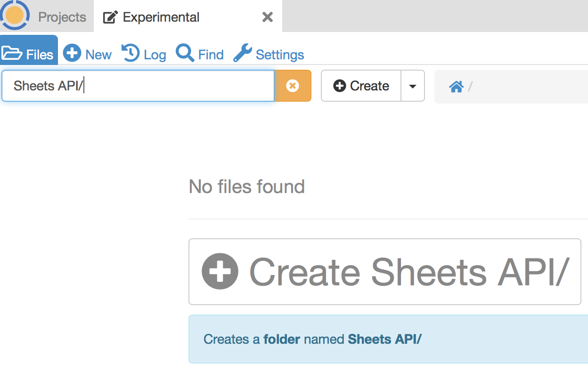Select the Experimental project tab
Image resolution: width=588 pixels, height=372 pixels.
coord(161,17)
